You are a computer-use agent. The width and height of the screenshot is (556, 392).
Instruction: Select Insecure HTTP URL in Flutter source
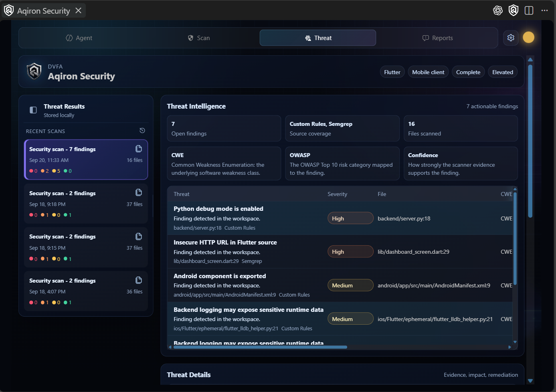(340, 252)
